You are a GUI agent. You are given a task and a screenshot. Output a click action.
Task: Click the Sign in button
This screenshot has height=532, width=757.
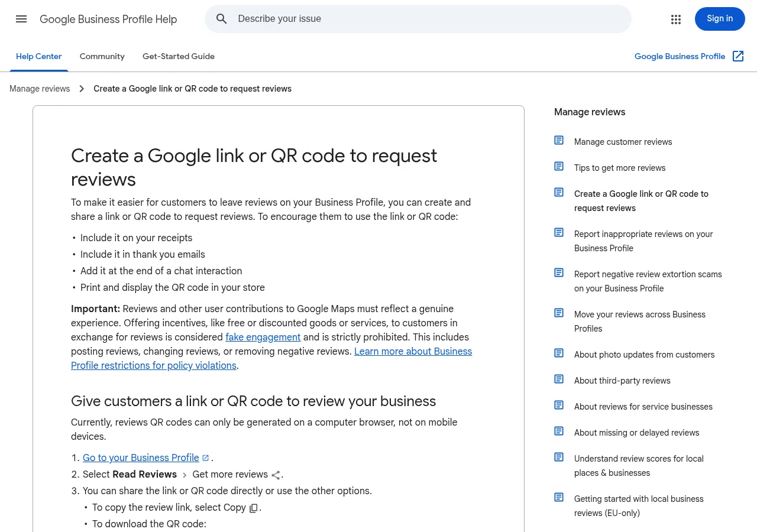(x=720, y=19)
